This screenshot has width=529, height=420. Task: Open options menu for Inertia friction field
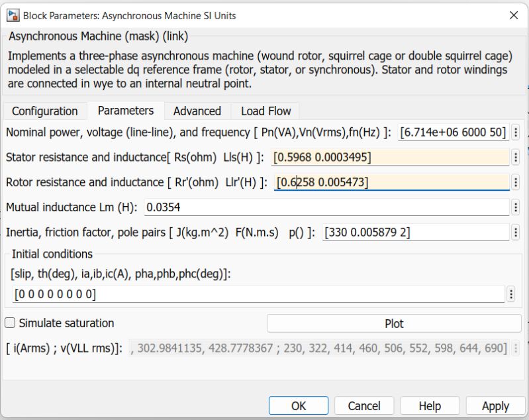[516, 233]
